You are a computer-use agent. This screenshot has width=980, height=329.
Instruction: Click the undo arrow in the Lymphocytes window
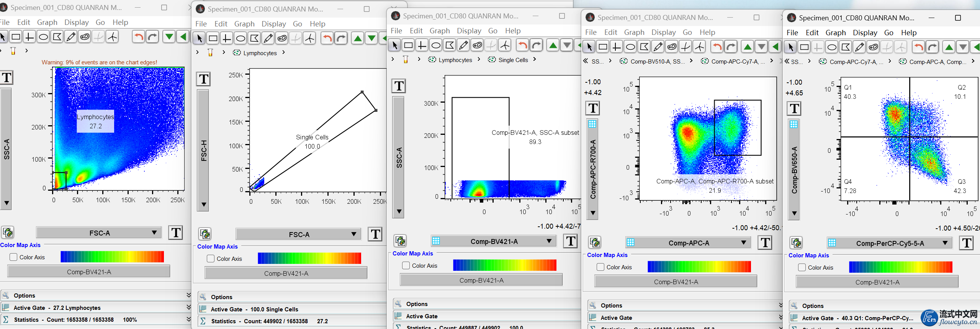[x=327, y=39]
